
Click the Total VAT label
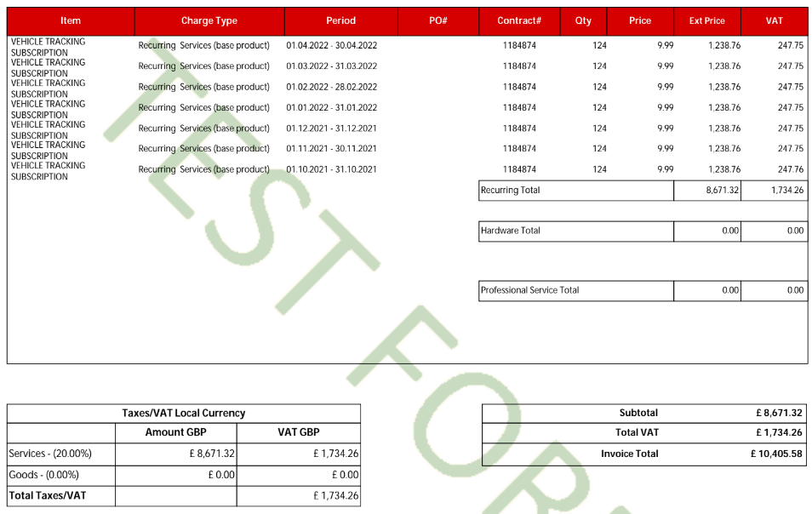point(637,432)
